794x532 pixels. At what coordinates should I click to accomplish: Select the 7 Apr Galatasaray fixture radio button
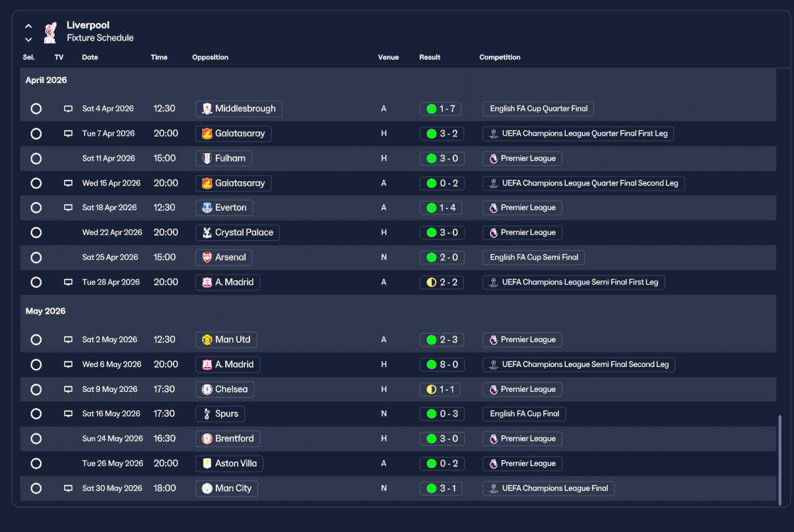[36, 133]
